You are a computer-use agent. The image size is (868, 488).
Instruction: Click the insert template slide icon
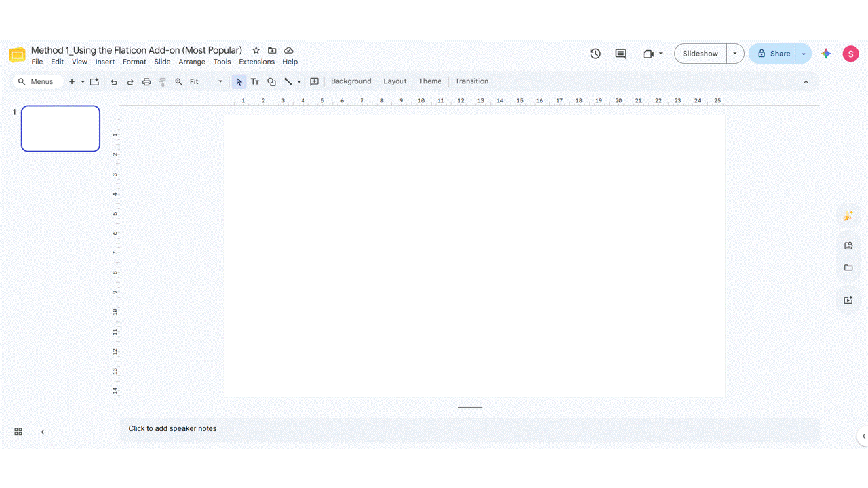click(x=94, y=81)
